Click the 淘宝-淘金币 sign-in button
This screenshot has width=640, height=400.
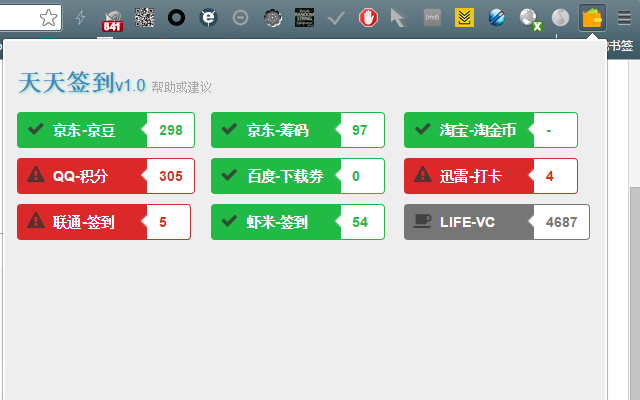469,130
